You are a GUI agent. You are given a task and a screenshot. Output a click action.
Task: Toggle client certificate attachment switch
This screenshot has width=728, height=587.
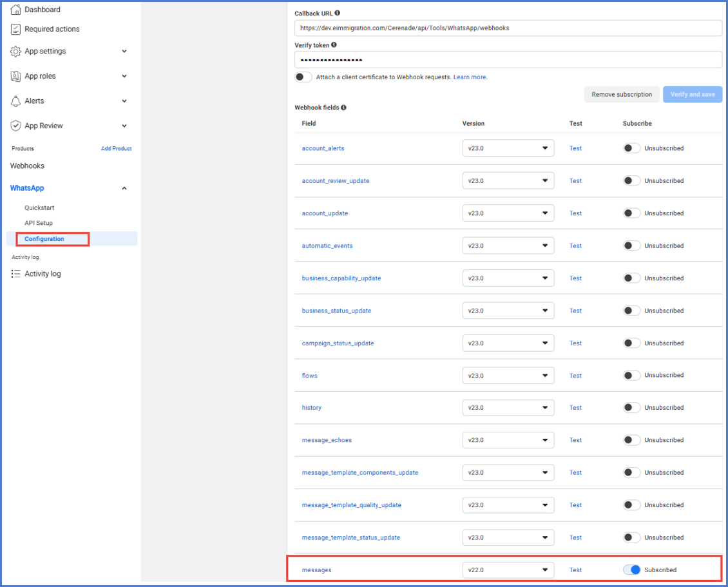click(x=303, y=77)
